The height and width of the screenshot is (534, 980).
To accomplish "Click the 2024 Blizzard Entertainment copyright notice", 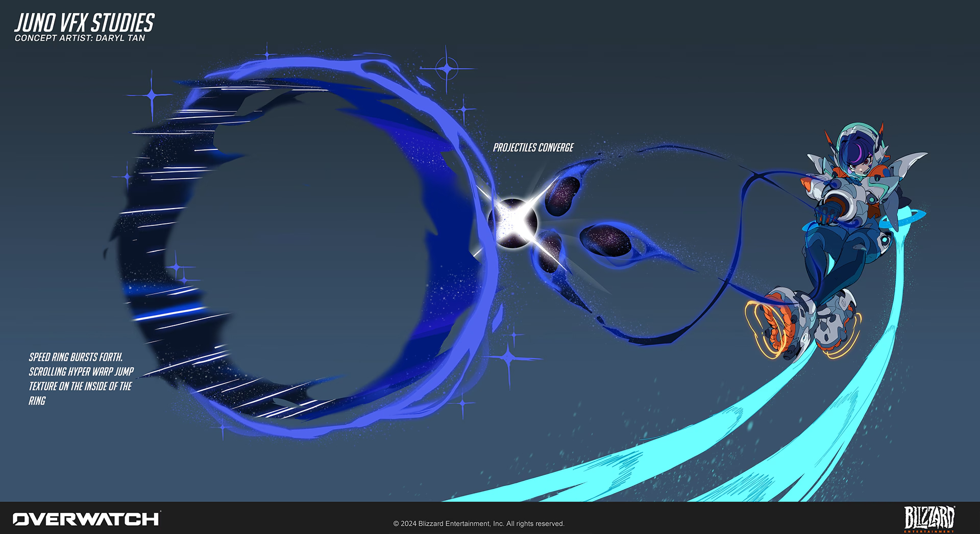I will 479,524.
